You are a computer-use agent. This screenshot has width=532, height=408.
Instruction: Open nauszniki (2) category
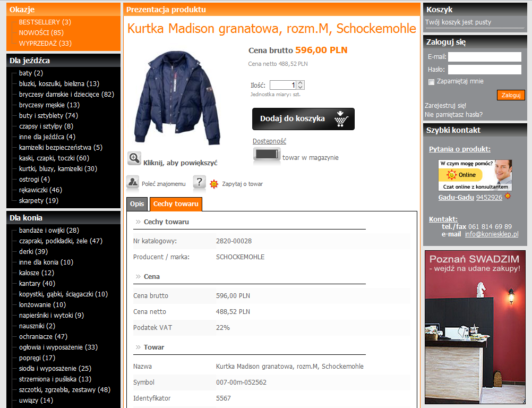pos(37,326)
